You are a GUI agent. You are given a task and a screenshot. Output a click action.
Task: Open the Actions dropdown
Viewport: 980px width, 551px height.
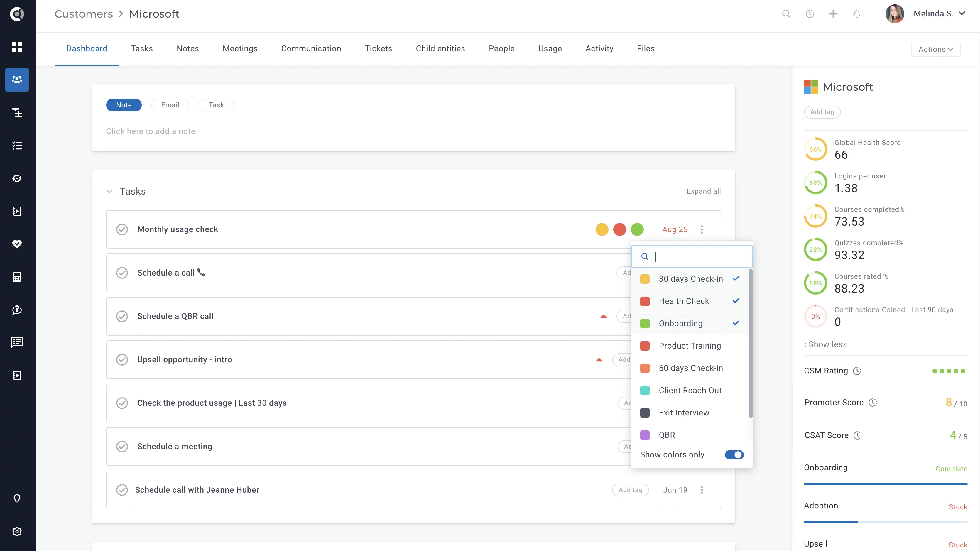point(935,49)
